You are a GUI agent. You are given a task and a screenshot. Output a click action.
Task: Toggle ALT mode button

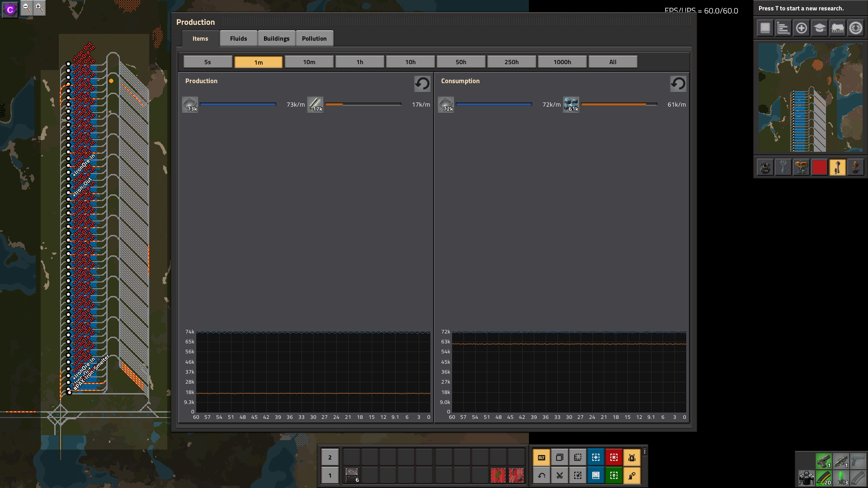pyautogui.click(x=542, y=457)
